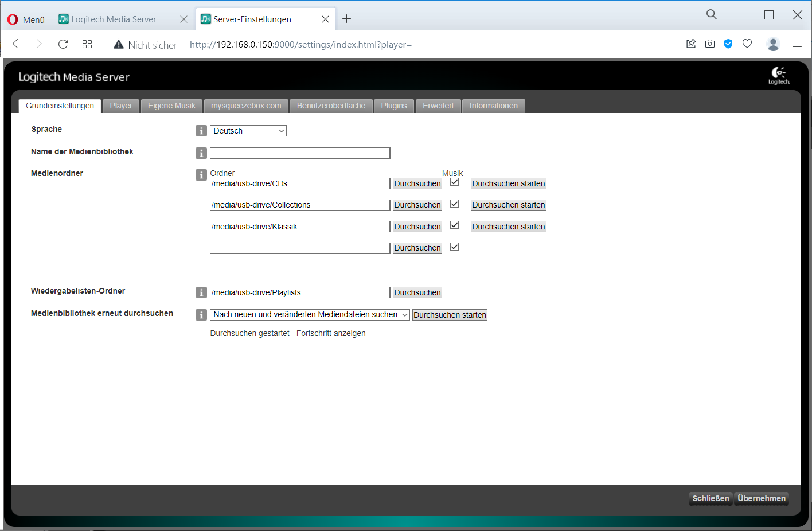Click the Nicht sicher warning icon
This screenshot has width=812, height=531.
click(119, 45)
